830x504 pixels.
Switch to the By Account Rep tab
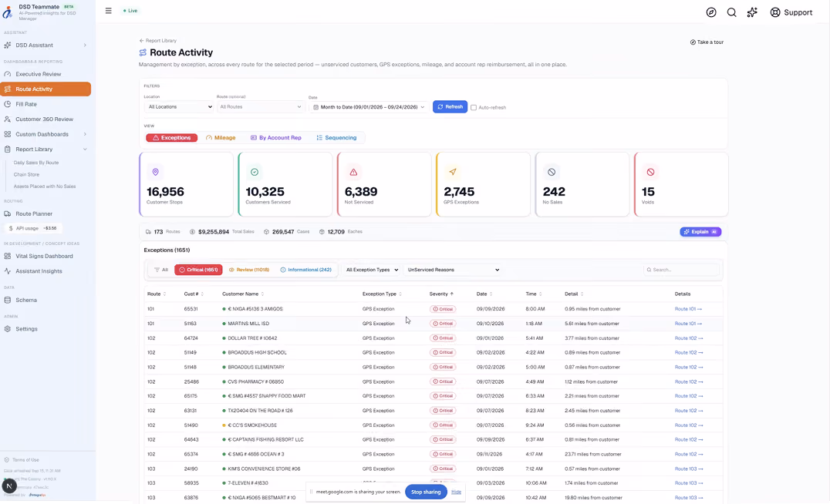click(276, 137)
